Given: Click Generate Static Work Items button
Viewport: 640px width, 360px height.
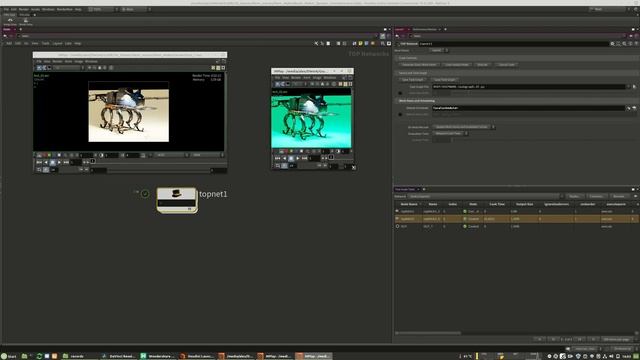Looking at the screenshot, I should [419, 64].
